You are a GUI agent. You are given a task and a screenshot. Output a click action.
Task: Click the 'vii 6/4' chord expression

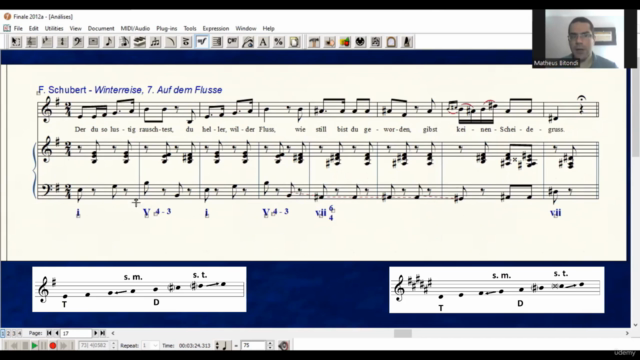325,213
